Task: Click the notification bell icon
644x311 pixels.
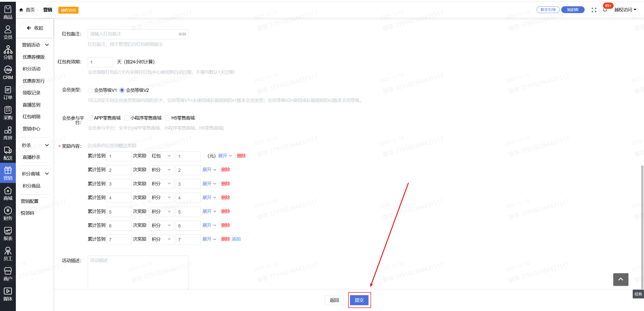Action: (x=605, y=10)
